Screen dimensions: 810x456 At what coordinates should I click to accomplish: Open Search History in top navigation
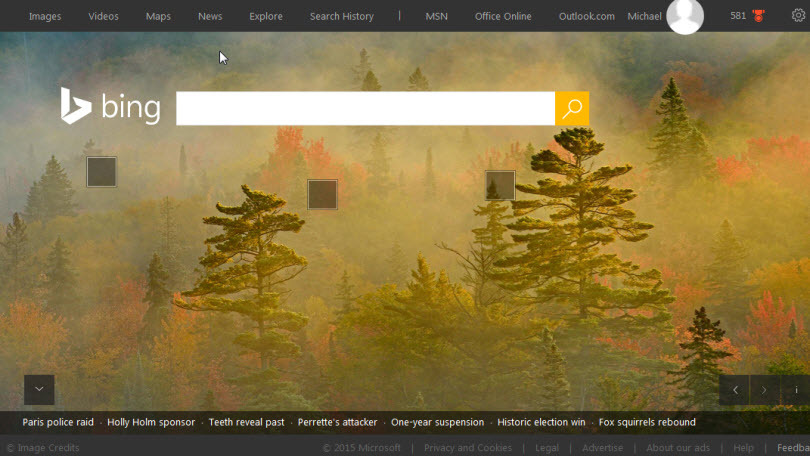(x=341, y=16)
